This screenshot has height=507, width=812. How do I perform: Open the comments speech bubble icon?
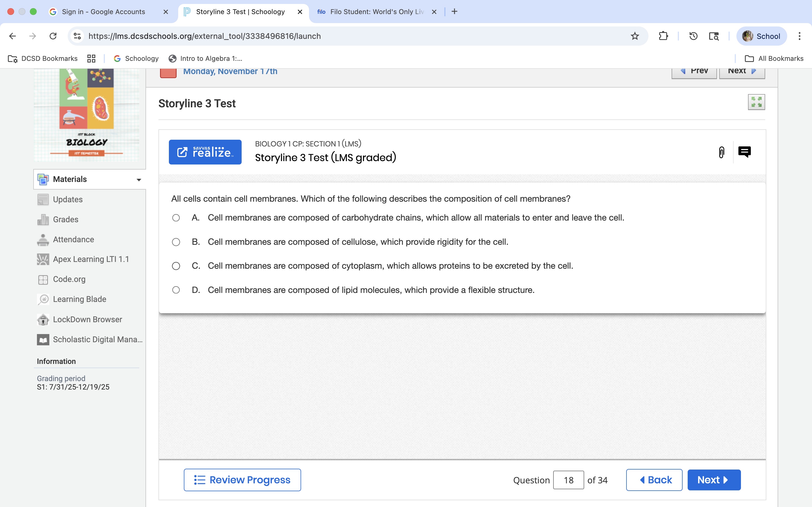pyautogui.click(x=744, y=152)
